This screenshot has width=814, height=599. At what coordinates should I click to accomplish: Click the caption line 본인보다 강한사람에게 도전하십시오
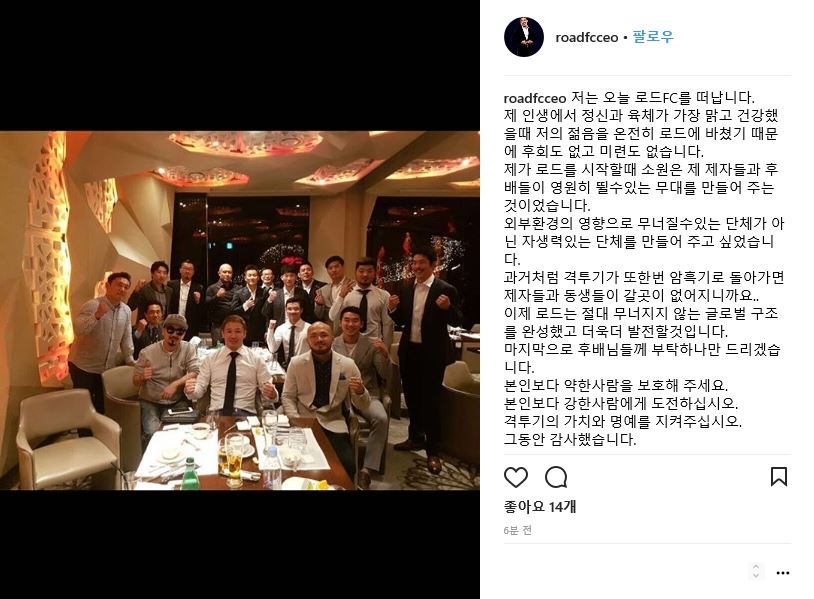pos(620,403)
